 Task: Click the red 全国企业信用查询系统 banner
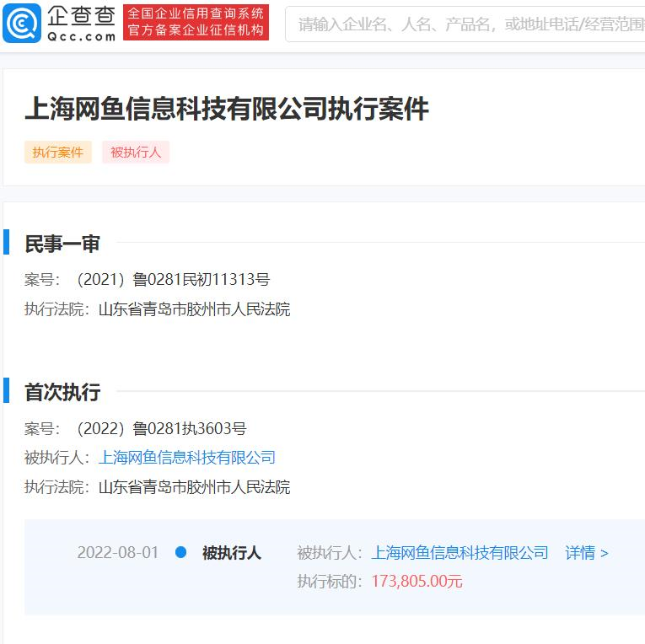(196, 23)
